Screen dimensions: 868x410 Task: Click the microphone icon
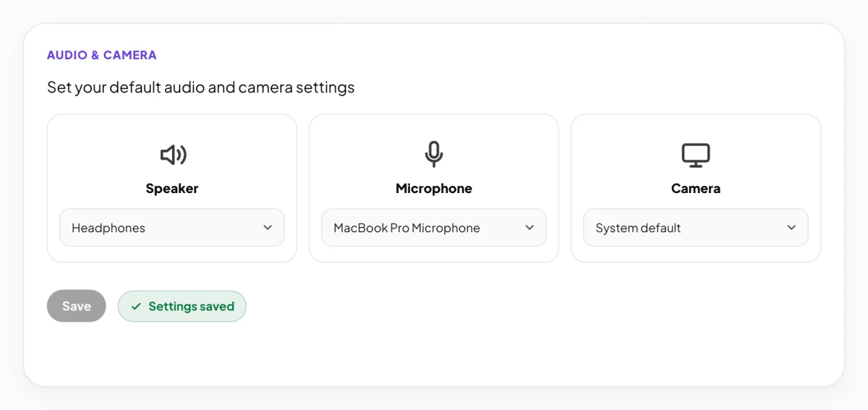[434, 155]
